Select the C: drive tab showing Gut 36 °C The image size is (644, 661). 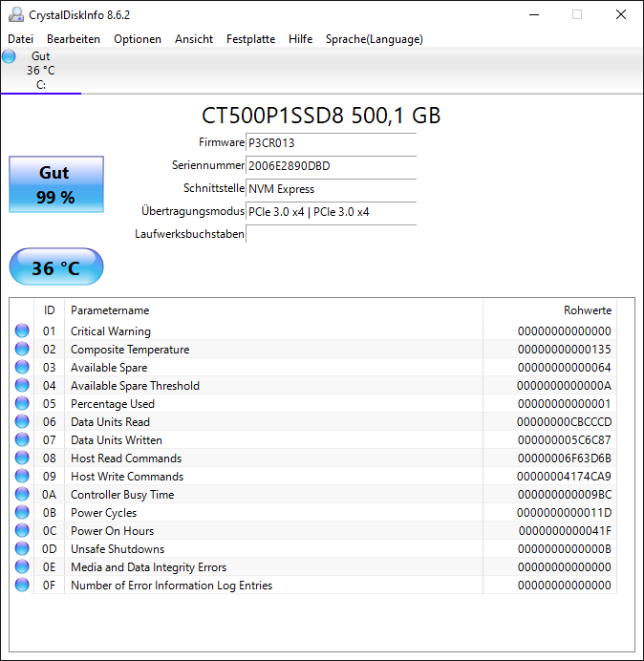pos(41,71)
